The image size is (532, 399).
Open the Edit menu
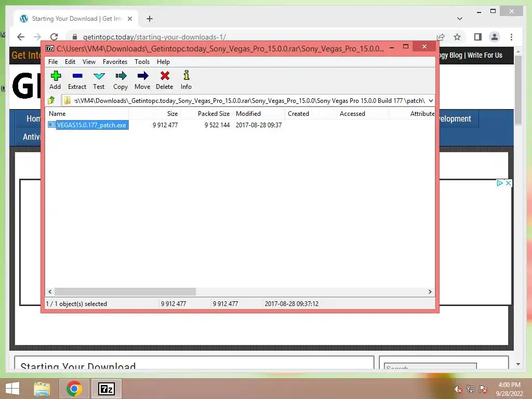point(70,62)
